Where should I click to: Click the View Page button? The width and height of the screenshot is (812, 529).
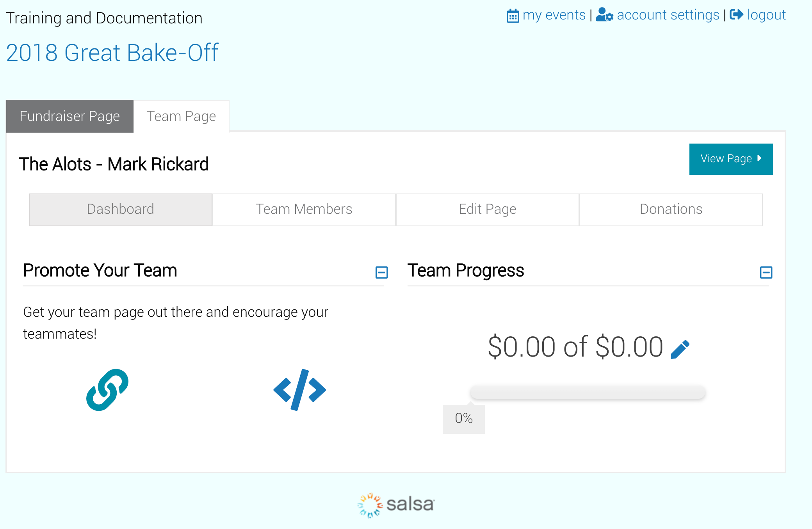click(731, 159)
